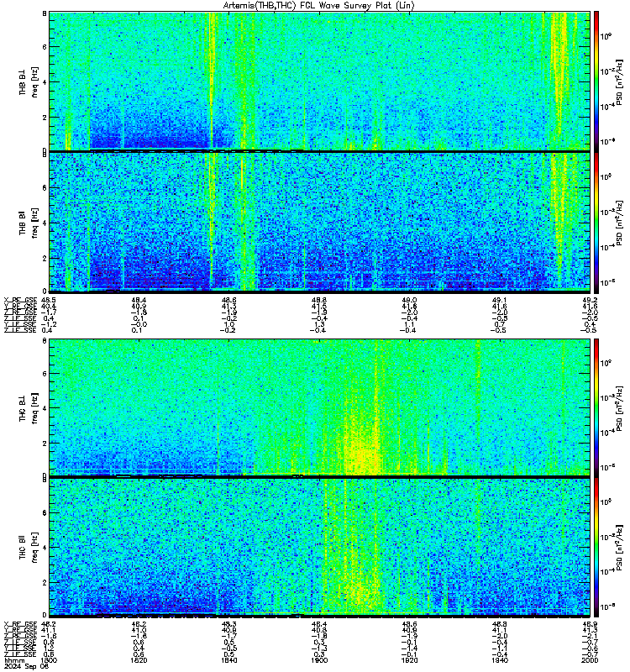This screenshot has width=630, height=672.
Task: Click the '49.0' X_RE_GSE value under THB
Action: [409, 301]
